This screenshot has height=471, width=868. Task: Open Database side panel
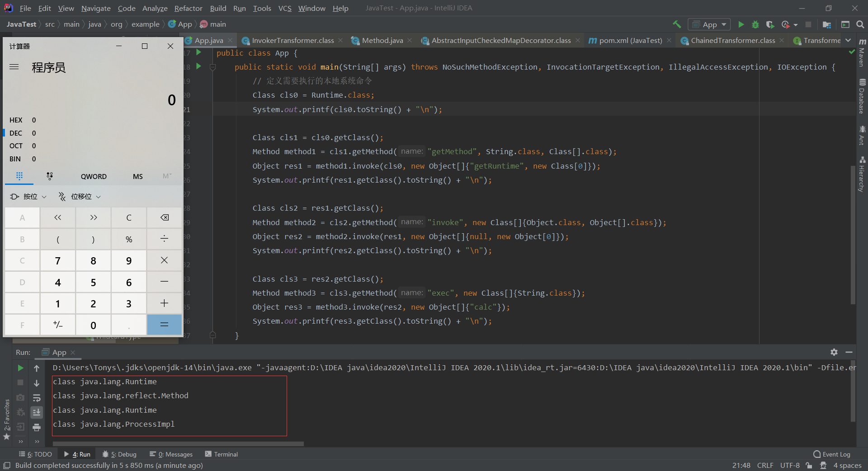(862, 96)
